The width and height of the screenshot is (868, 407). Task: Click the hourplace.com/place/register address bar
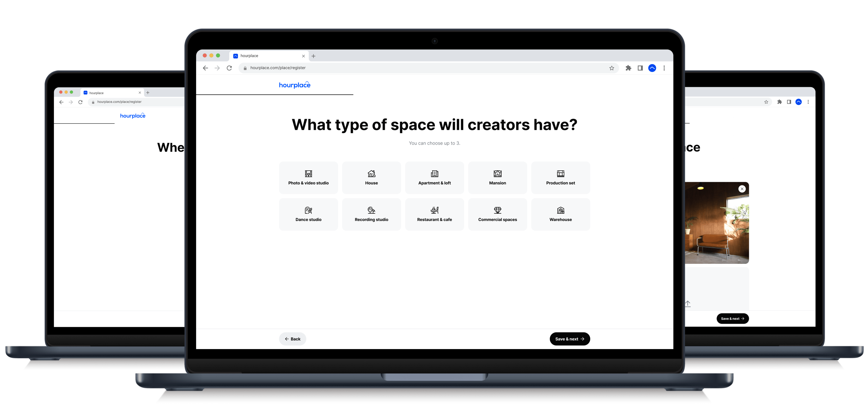point(278,68)
